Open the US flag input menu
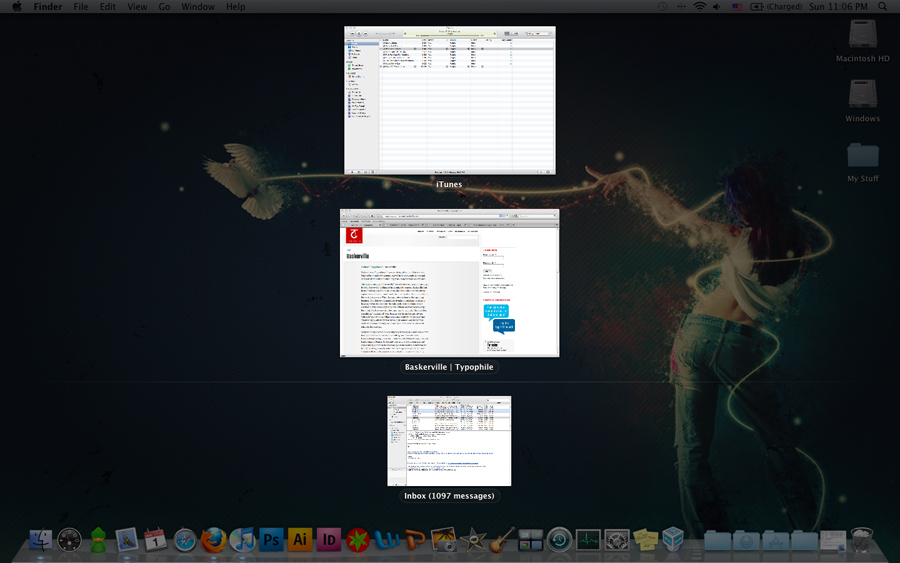The width and height of the screenshot is (900, 563). click(737, 7)
